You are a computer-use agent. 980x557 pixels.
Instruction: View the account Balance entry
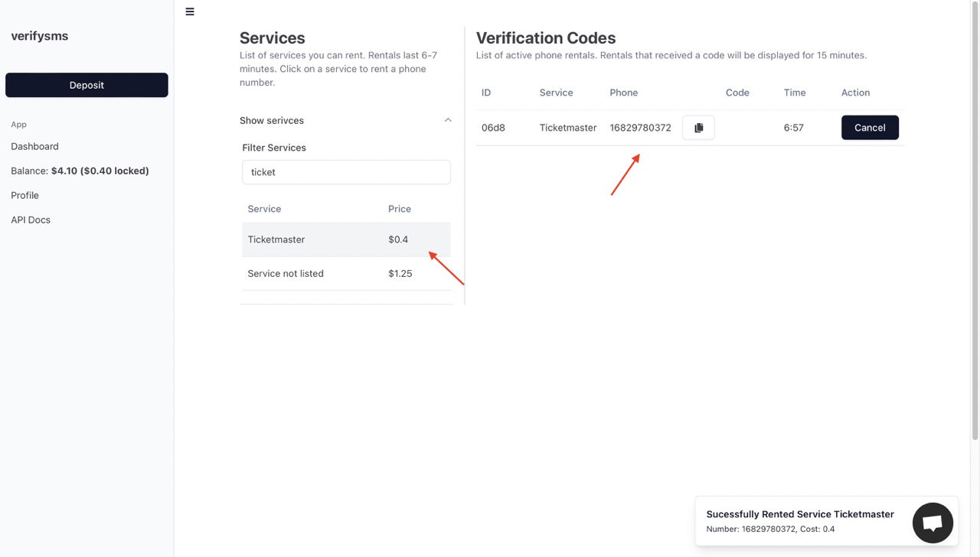80,171
